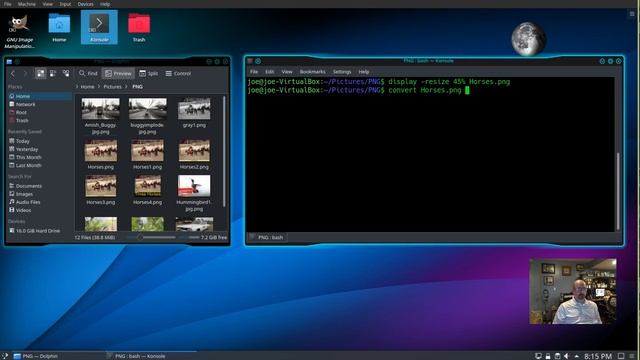Select Horses3.png thumbnail

pos(100,186)
